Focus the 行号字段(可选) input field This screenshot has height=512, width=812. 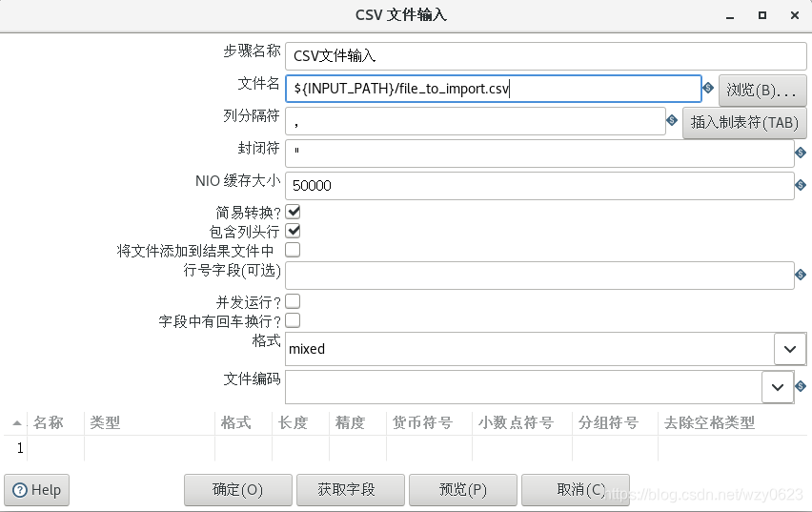pyautogui.click(x=539, y=276)
